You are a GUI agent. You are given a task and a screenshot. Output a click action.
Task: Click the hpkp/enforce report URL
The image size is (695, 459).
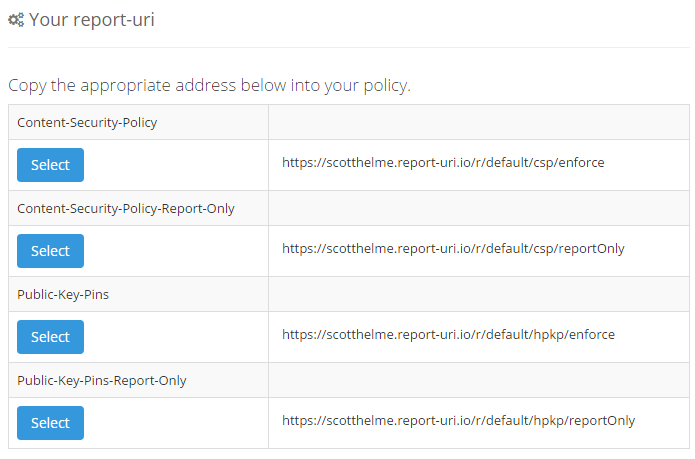(x=448, y=334)
